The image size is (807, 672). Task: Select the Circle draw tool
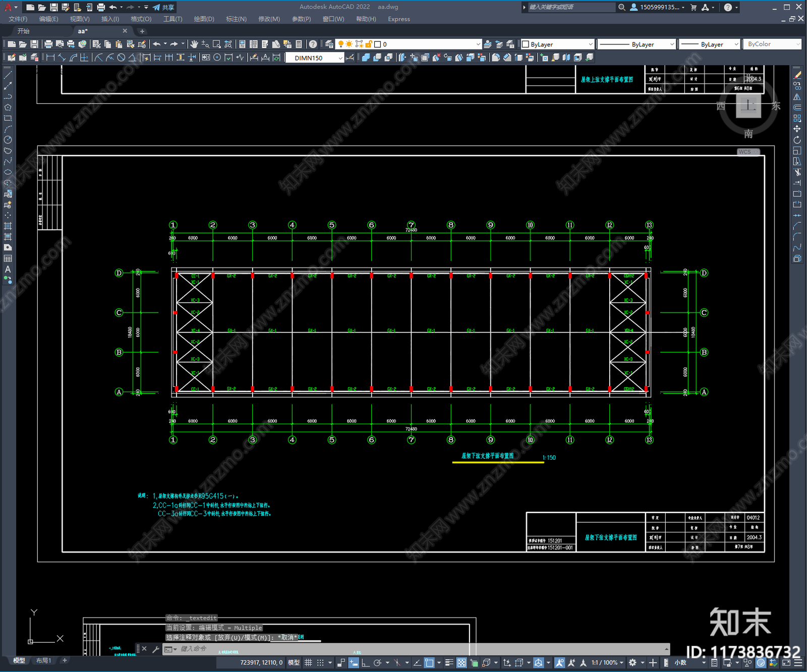8,140
